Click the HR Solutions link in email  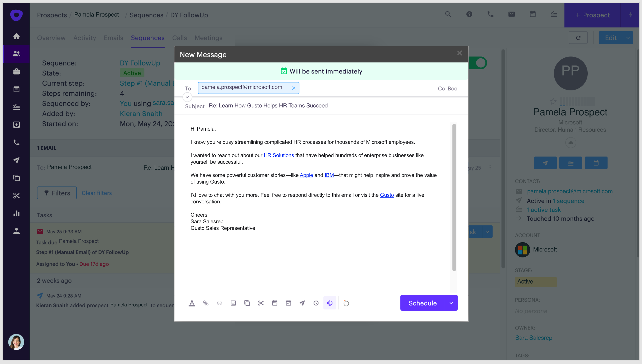coord(279,155)
